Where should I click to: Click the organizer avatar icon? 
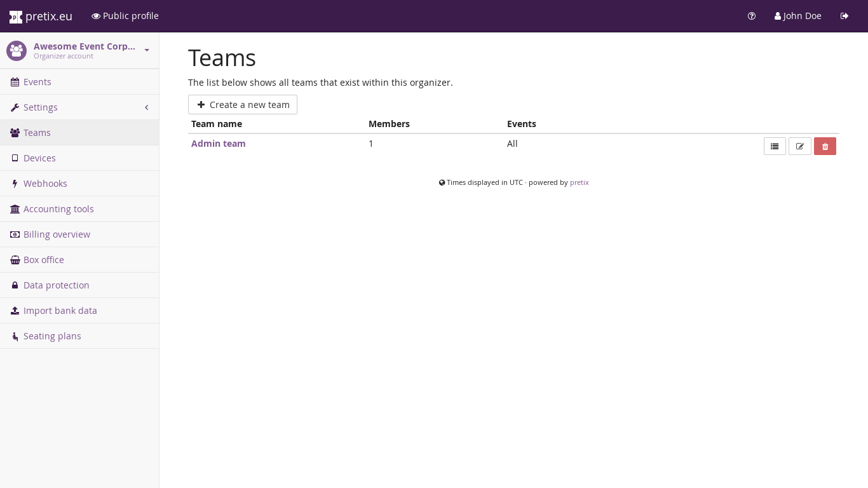17,50
